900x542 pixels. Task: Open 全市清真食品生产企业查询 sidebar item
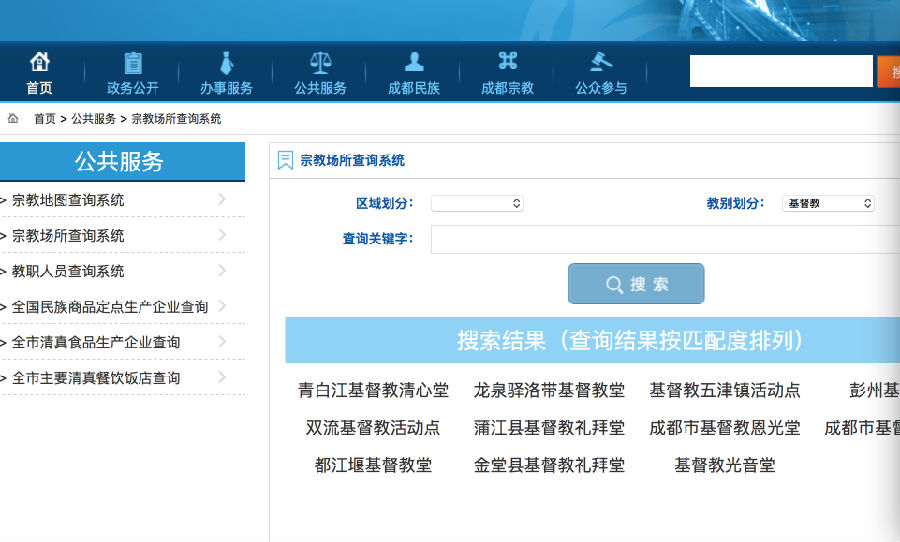[96, 342]
